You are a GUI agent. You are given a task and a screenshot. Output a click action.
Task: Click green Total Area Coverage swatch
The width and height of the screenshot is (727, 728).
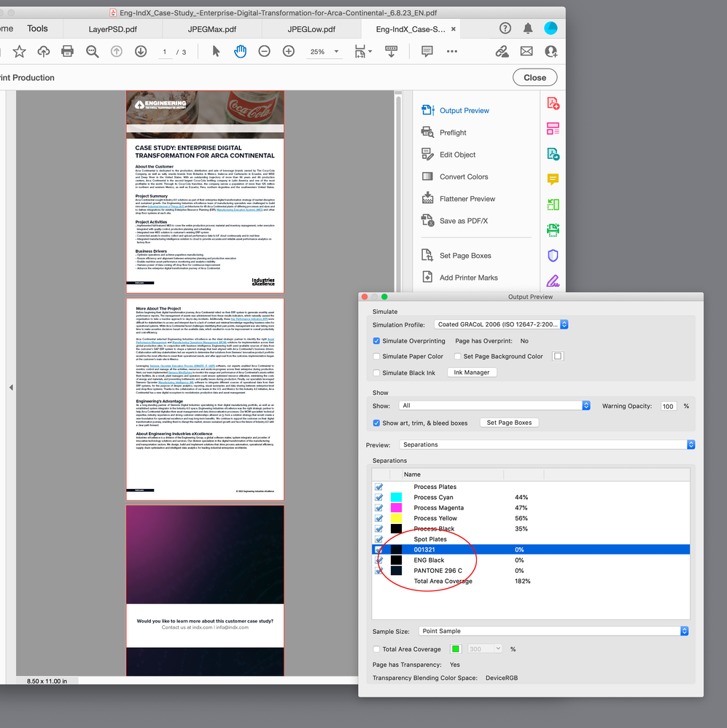coord(456,649)
